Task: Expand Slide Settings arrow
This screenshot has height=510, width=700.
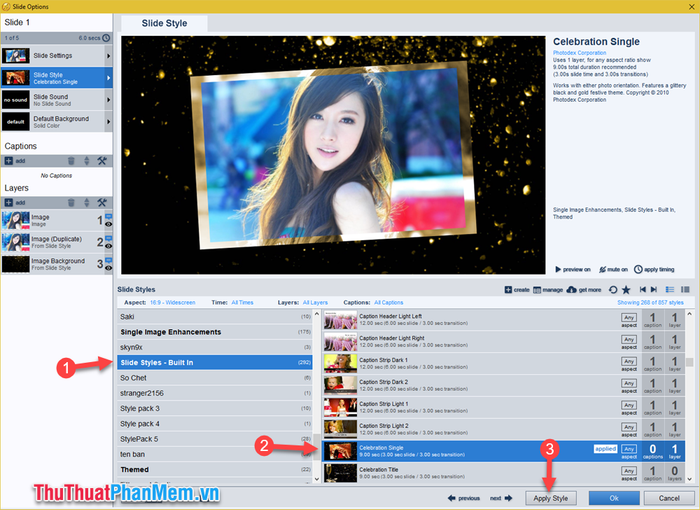Action: point(108,56)
